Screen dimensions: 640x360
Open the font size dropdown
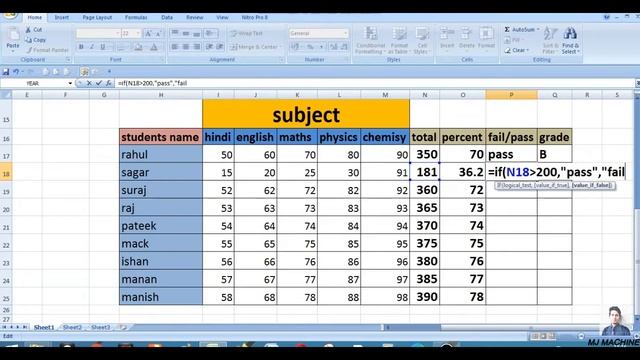(x=138, y=33)
